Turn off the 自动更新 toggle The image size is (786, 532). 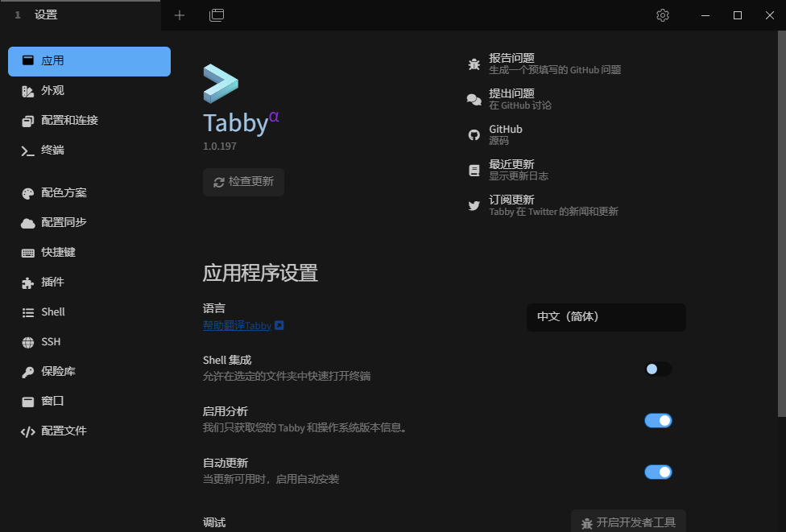[658, 472]
